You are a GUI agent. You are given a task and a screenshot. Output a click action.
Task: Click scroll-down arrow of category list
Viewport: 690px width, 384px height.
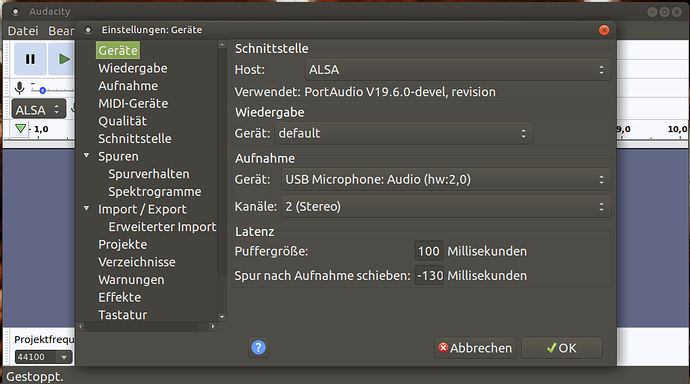coord(222,317)
